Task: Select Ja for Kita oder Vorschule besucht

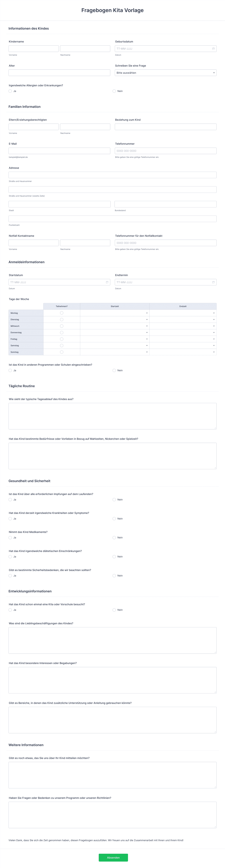Action: [10, 610]
